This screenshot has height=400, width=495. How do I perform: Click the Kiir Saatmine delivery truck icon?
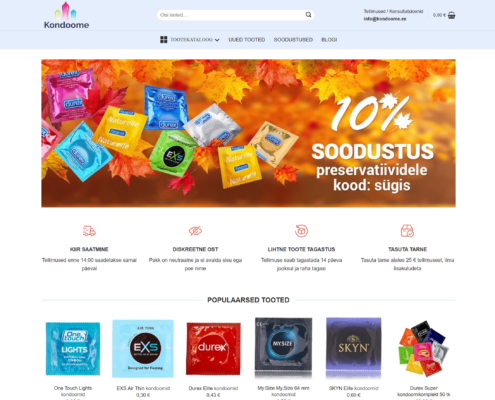coord(89,231)
